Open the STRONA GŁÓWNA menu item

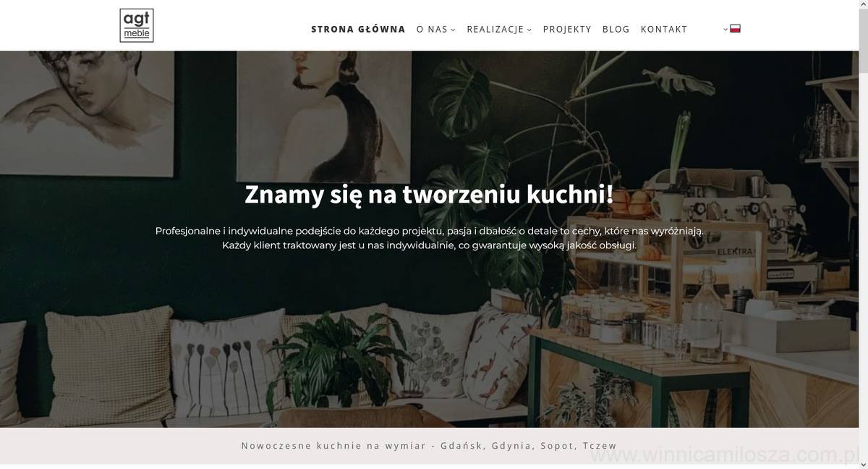[x=358, y=30]
